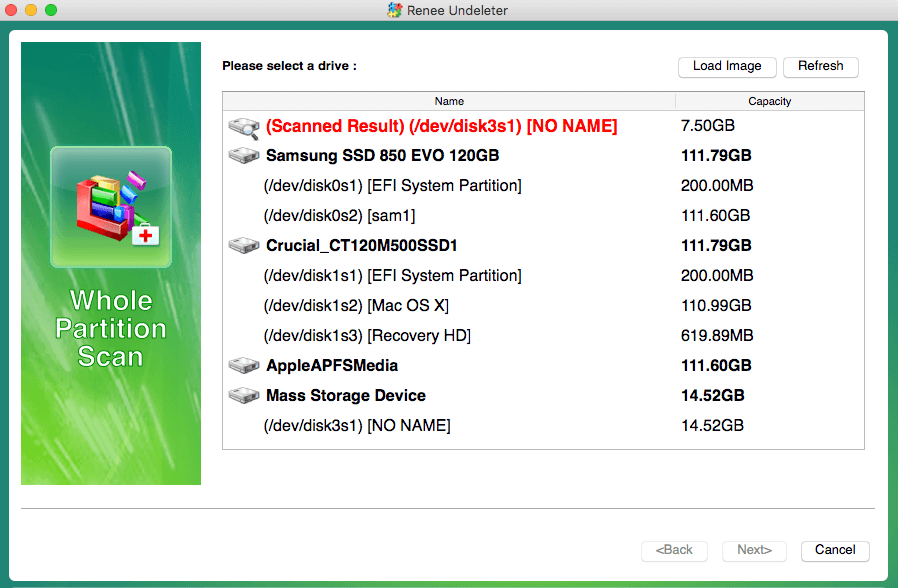Choose (/dev/disk1s1) EFI System Partition
The width and height of the screenshot is (898, 588).
[x=392, y=275]
